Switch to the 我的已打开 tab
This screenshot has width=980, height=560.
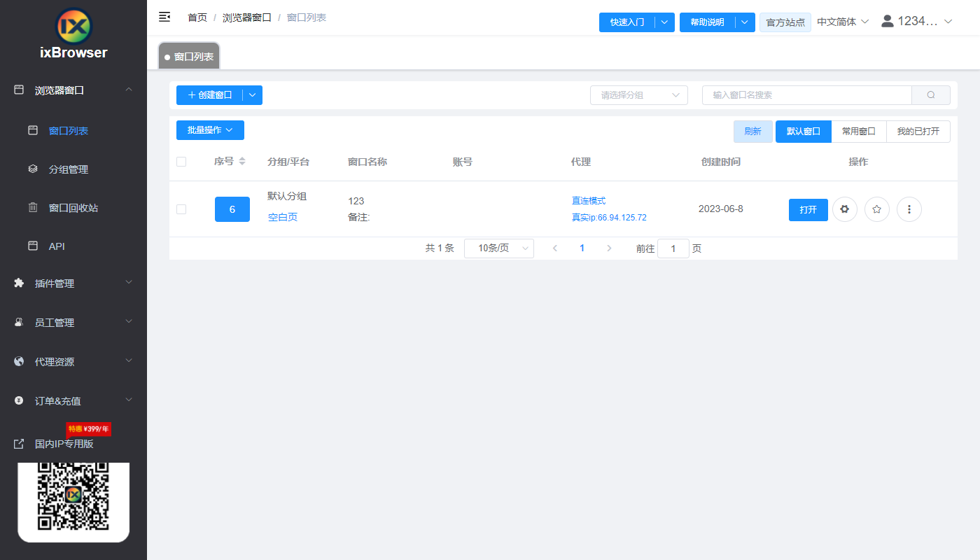918,131
